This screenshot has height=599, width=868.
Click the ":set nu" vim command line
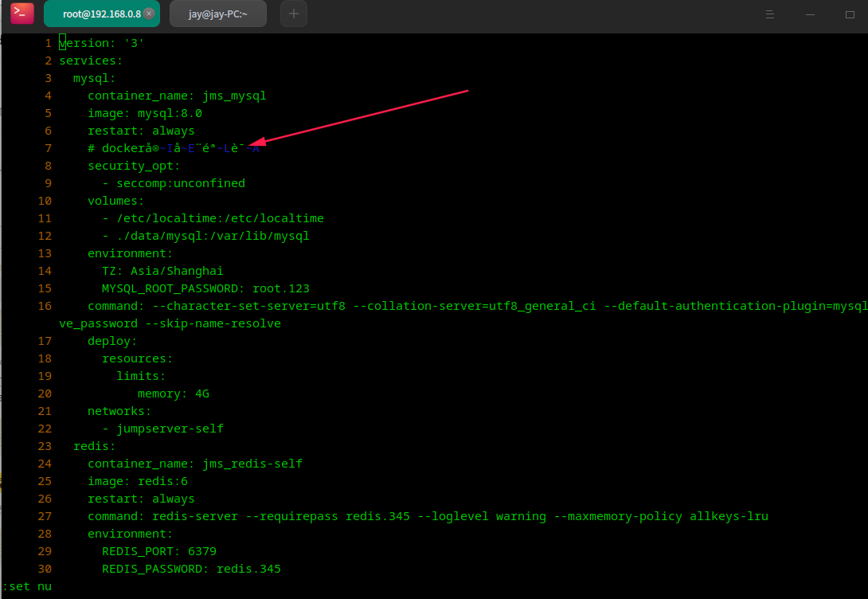point(26,586)
